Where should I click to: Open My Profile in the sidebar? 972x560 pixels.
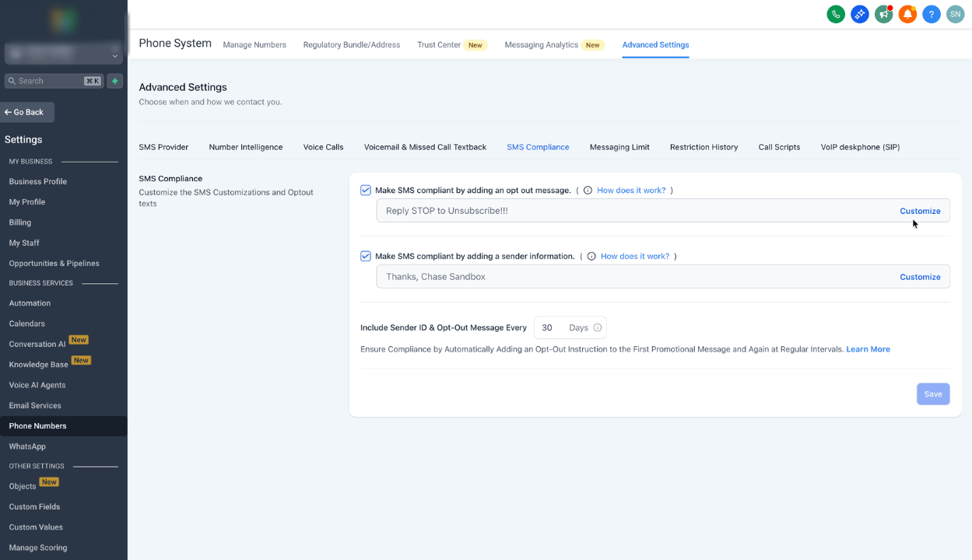coord(27,201)
